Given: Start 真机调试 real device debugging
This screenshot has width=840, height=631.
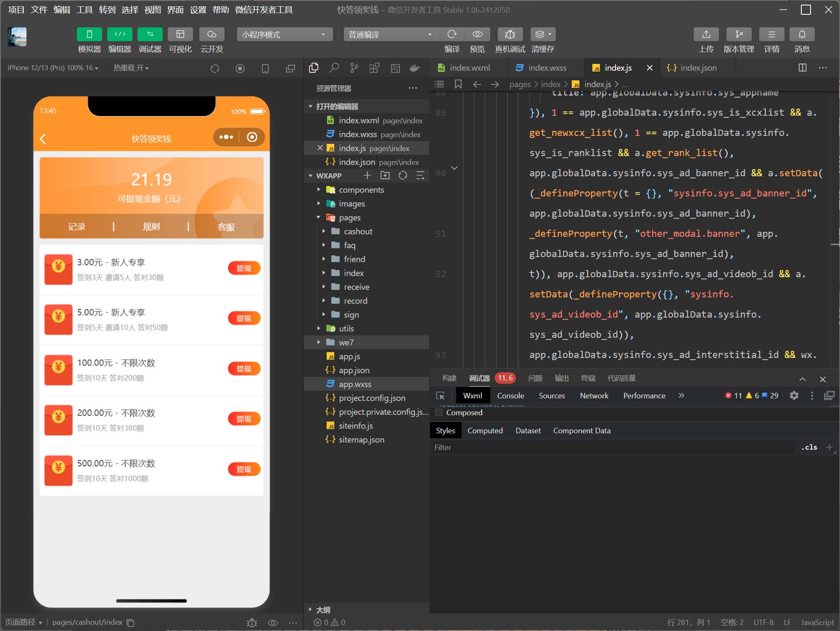Looking at the screenshot, I should pos(510,34).
